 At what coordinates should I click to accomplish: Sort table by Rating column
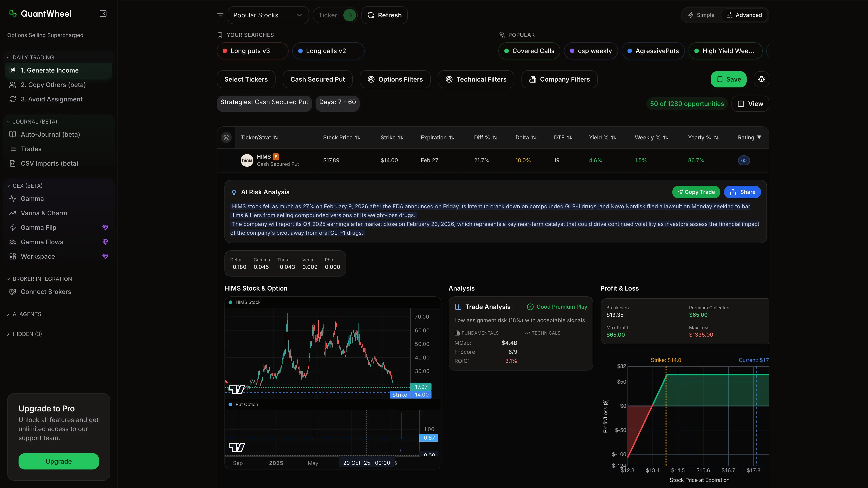[x=749, y=137]
